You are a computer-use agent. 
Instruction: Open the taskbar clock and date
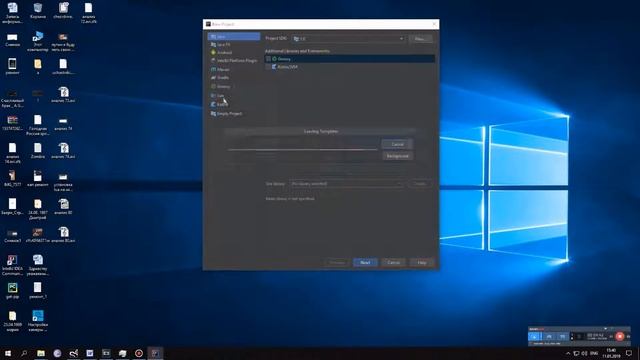[611, 353]
